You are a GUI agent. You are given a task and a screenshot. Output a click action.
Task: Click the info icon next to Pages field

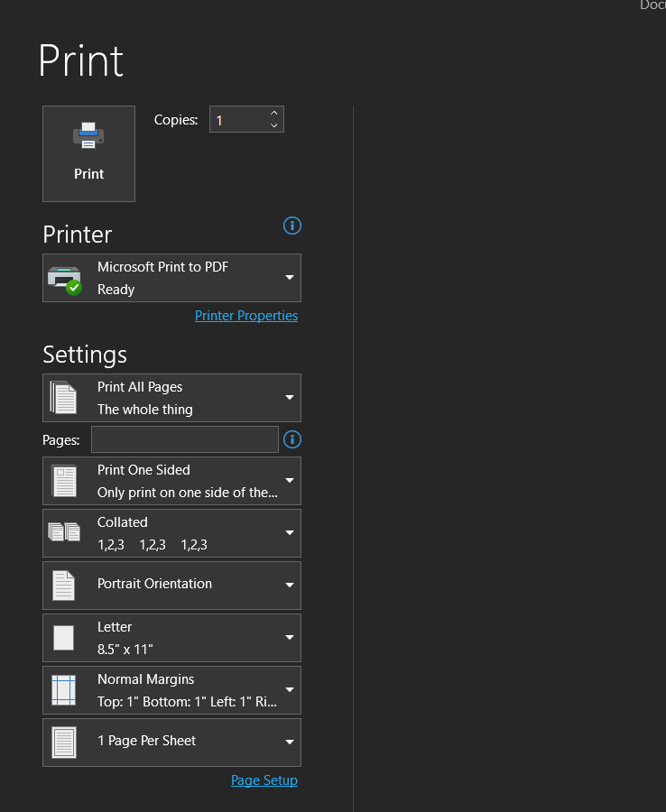pyautogui.click(x=291, y=440)
